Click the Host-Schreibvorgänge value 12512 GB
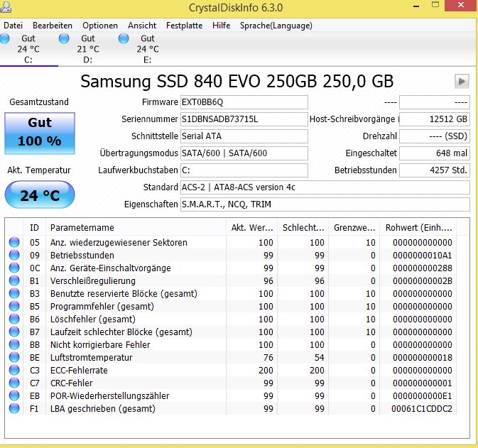The image size is (478, 448). [435, 119]
